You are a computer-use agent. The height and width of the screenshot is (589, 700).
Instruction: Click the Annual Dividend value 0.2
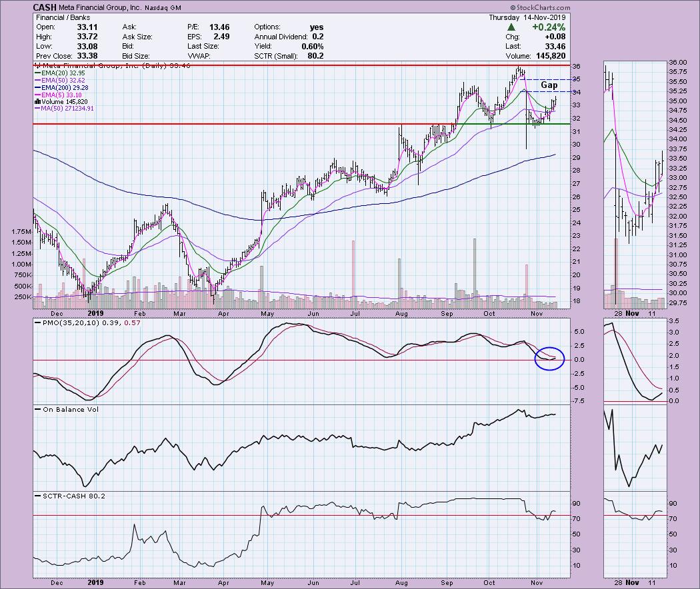coord(318,37)
